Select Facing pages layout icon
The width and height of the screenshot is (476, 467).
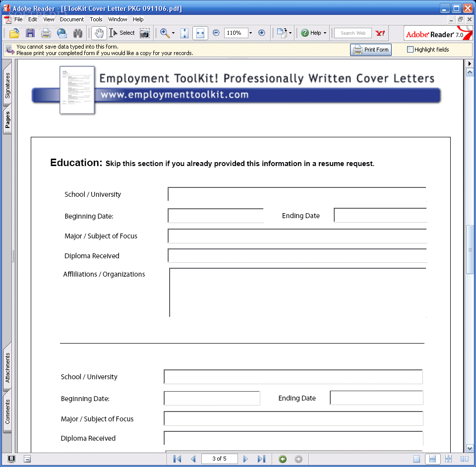pyautogui.click(x=464, y=459)
